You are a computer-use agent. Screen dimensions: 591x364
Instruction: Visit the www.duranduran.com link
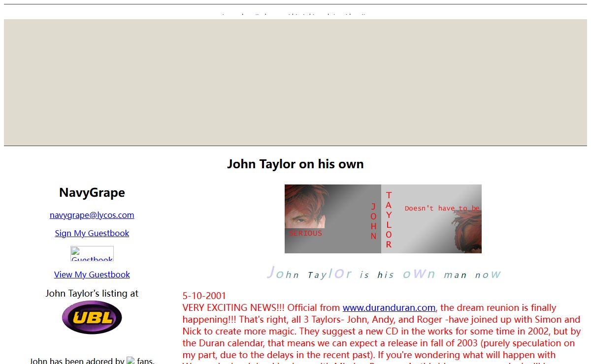389,307
